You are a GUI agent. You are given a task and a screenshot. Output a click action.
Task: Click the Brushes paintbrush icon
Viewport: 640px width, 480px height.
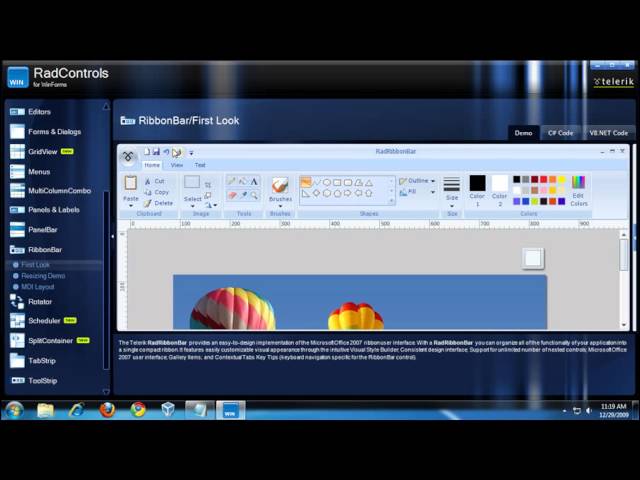coord(280,185)
